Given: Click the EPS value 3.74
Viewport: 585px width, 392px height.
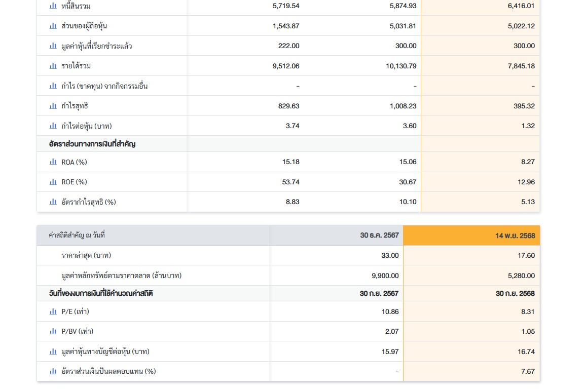Looking at the screenshot, I should pos(293,126).
